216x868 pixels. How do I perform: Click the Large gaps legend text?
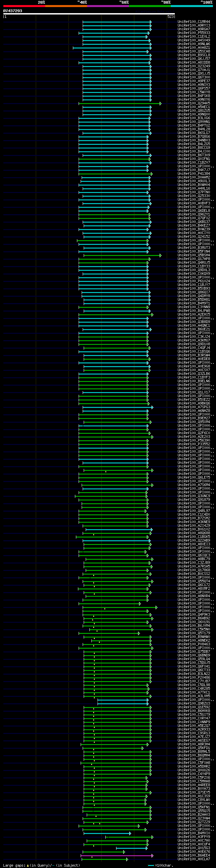pos(42,866)
